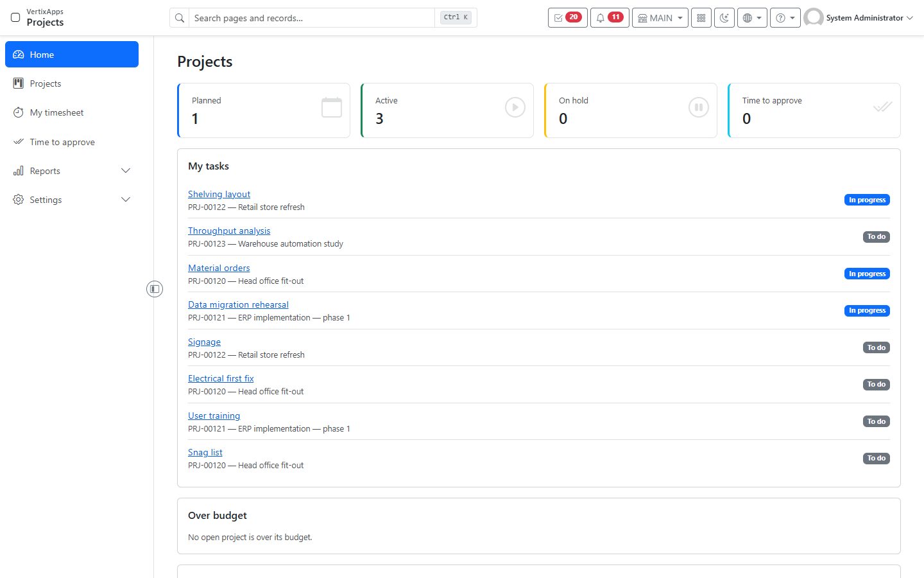Select Home in the sidebar

[x=72, y=55]
